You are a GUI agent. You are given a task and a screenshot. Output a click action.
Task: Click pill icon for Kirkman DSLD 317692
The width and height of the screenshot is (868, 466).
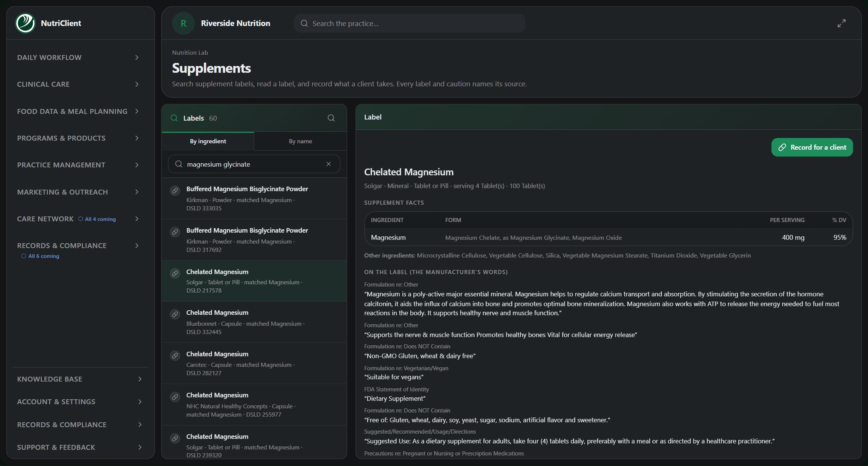(x=175, y=232)
